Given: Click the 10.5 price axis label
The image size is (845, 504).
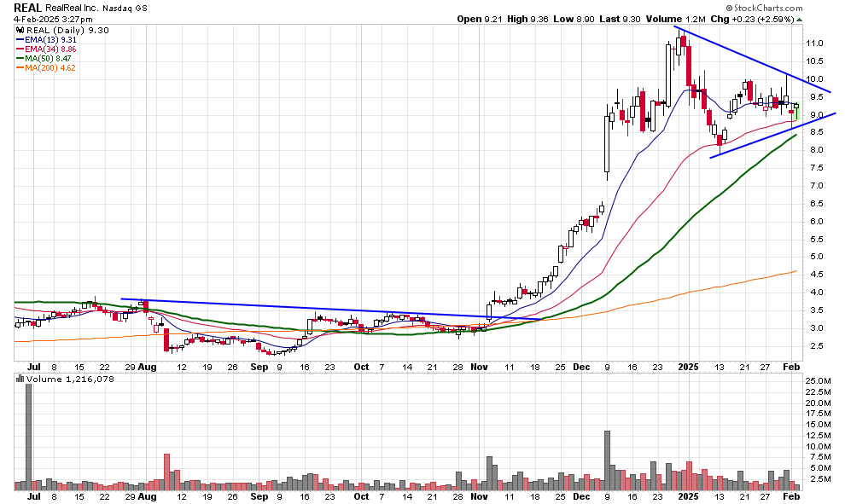Looking at the screenshot, I should (x=813, y=61).
